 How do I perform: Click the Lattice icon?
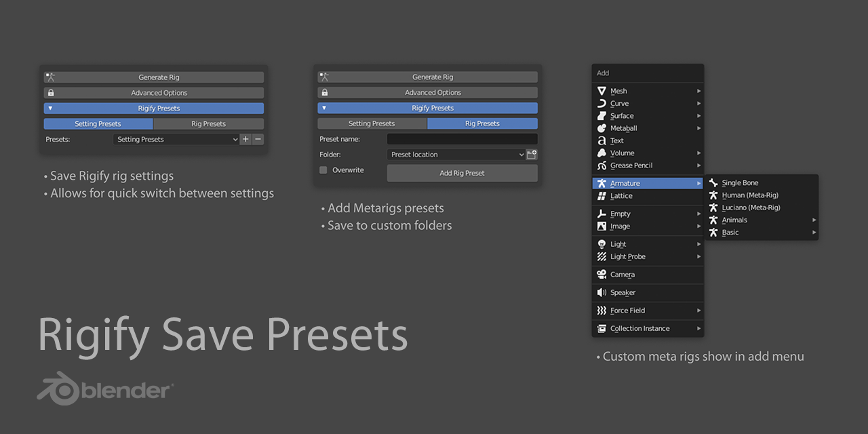(601, 196)
